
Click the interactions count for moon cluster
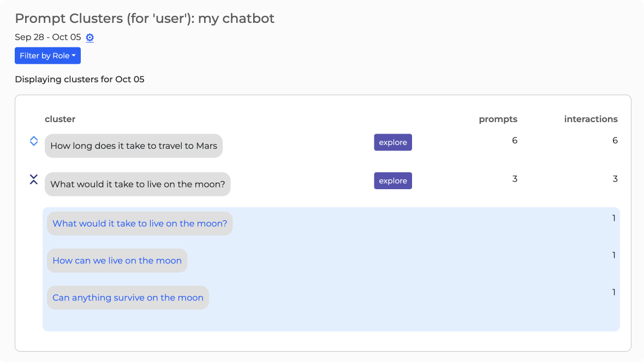[615, 179]
